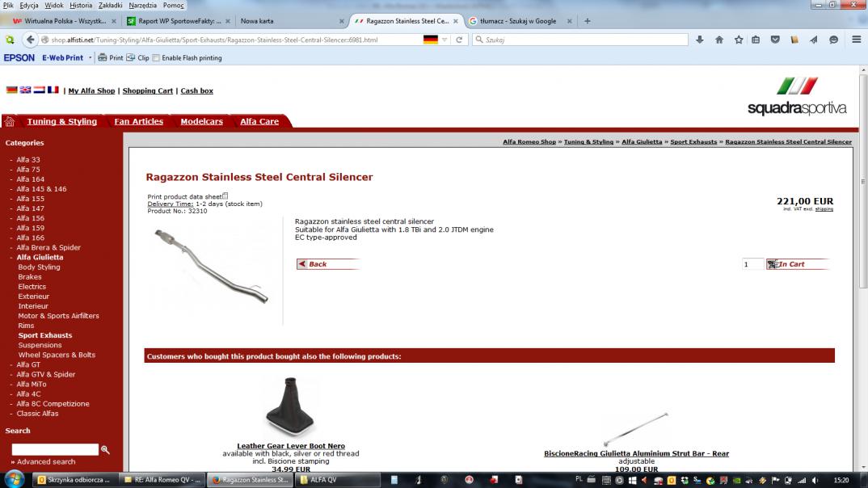This screenshot has height=488, width=868.
Task: Click the Delivery Time link
Action: point(170,204)
